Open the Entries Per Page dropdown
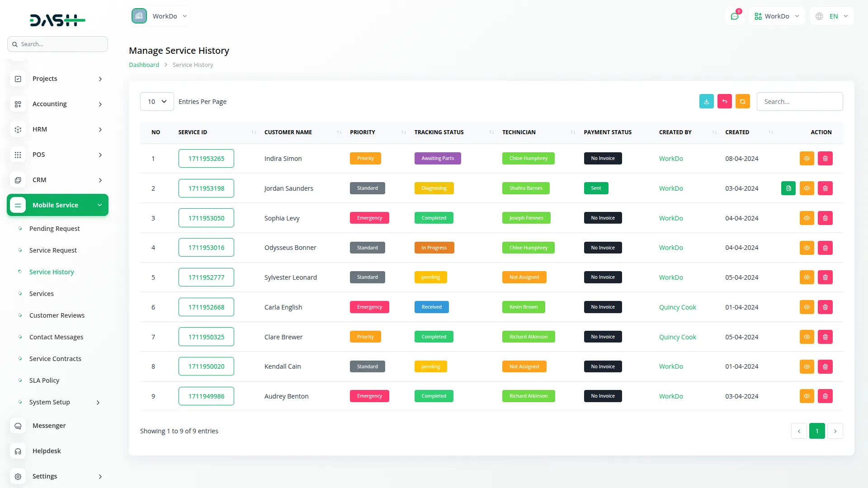The image size is (868, 488). pos(157,101)
